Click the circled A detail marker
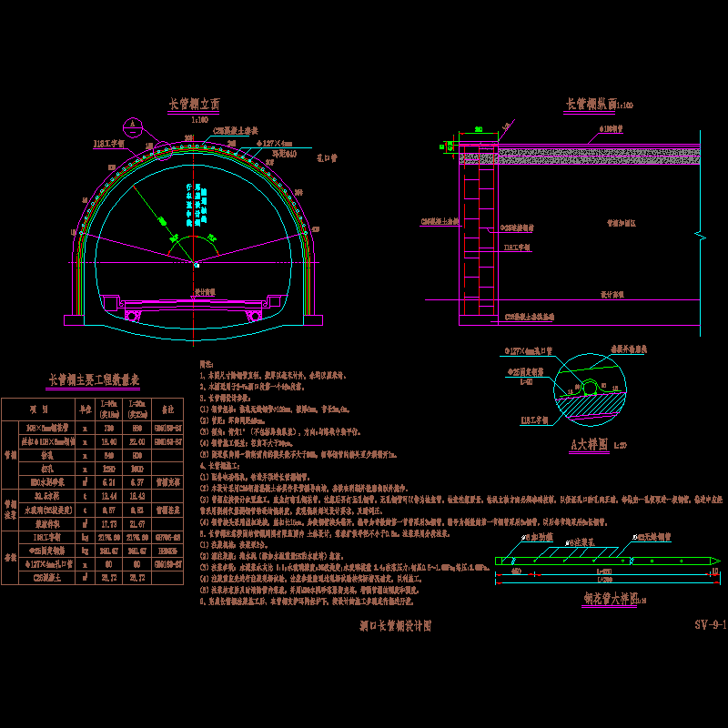The image size is (728, 728). point(135,123)
